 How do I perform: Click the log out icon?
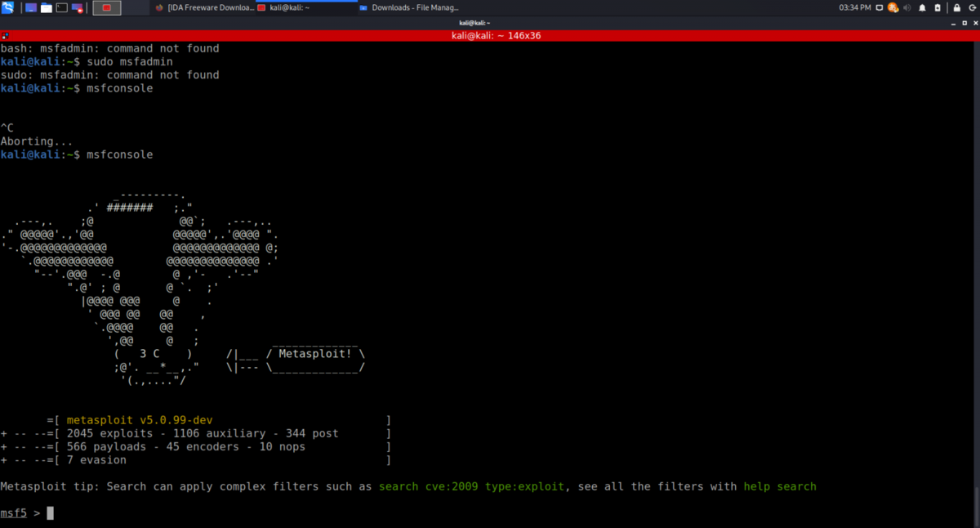tap(972, 8)
